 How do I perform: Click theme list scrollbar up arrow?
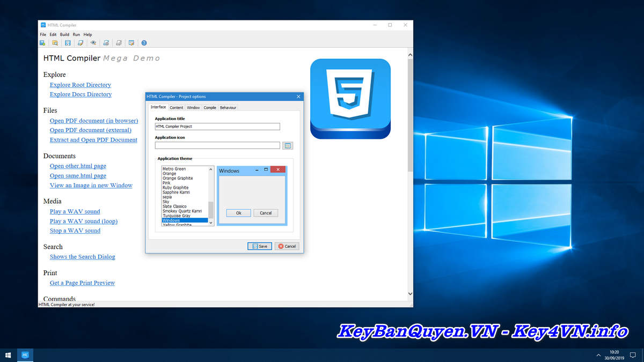coord(211,169)
